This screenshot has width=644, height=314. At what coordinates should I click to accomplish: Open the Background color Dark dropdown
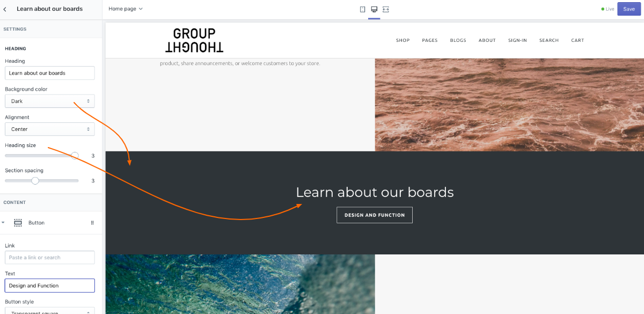pyautogui.click(x=50, y=101)
